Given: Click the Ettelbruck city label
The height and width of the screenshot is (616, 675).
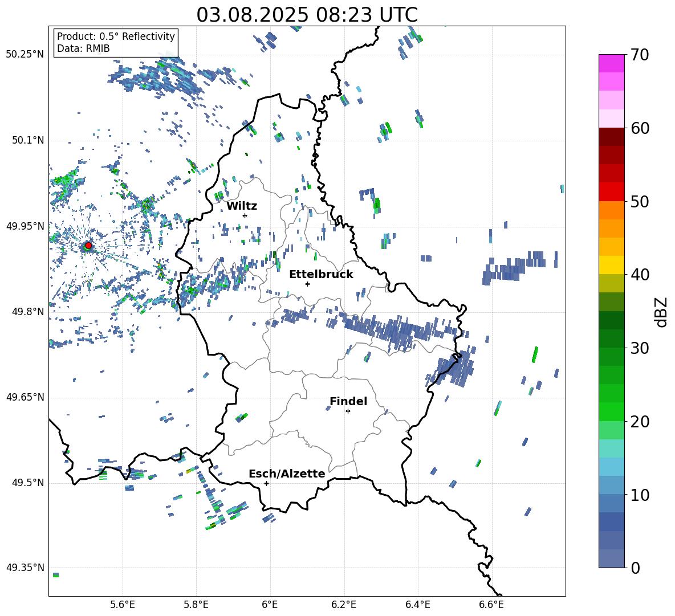Looking at the screenshot, I should [x=321, y=275].
